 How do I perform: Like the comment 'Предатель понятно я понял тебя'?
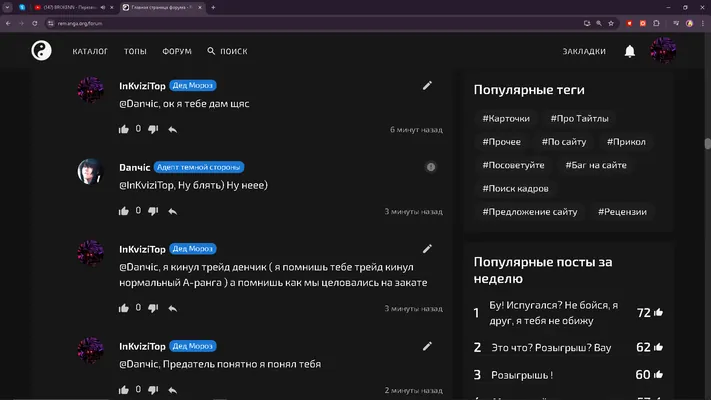(x=124, y=390)
